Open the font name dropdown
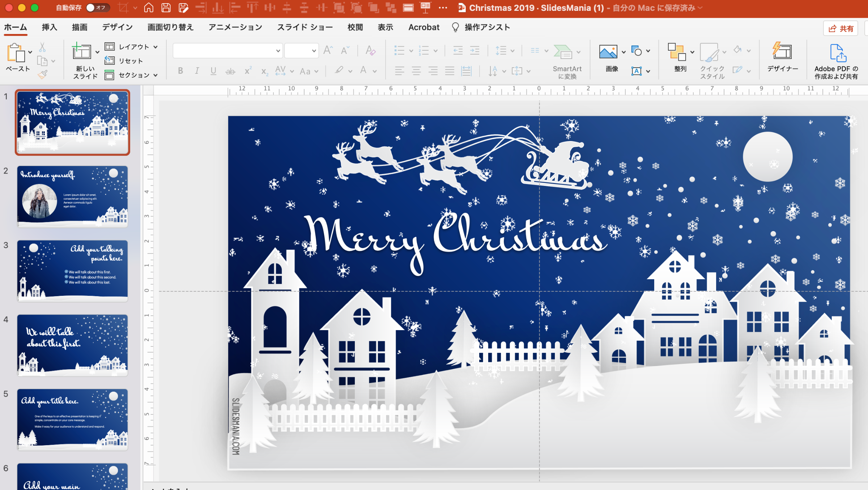 (x=277, y=50)
